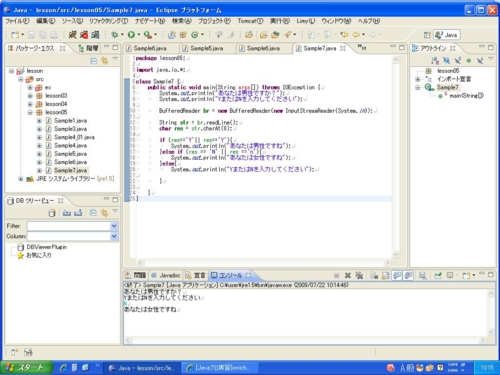Click the status bar fast view icon
Screen dimensions: 500x375
click(15, 352)
